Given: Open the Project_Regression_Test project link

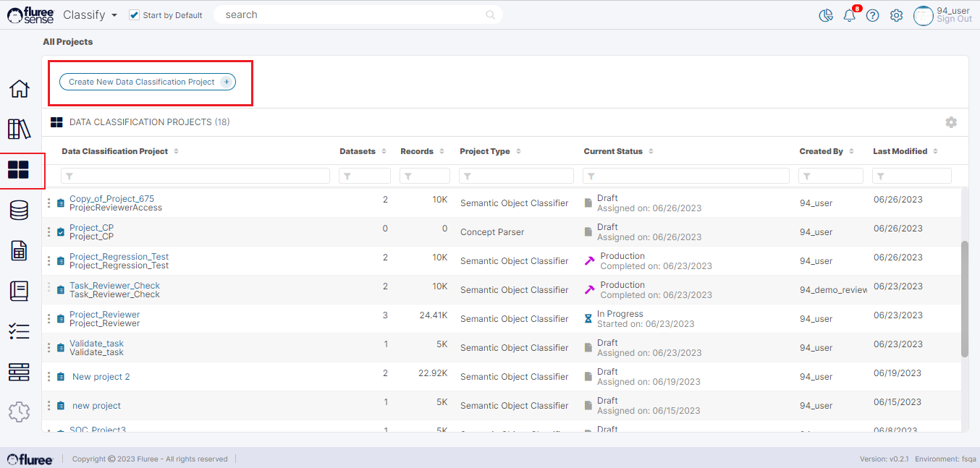Looking at the screenshot, I should (119, 257).
